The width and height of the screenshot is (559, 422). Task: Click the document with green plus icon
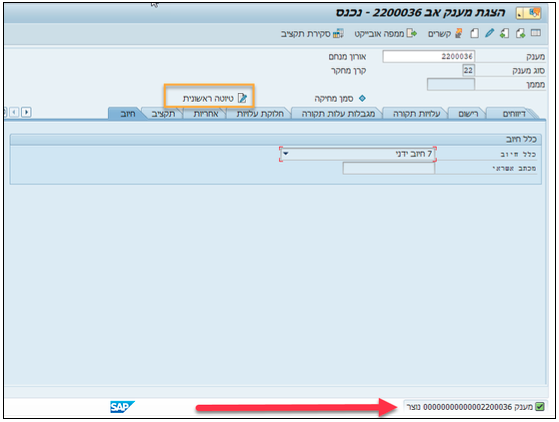tap(520, 34)
